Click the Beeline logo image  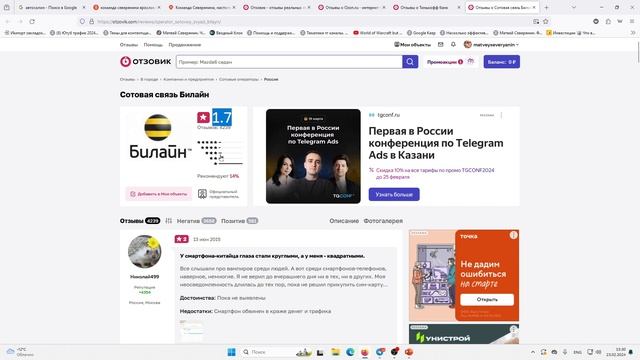[x=160, y=137]
